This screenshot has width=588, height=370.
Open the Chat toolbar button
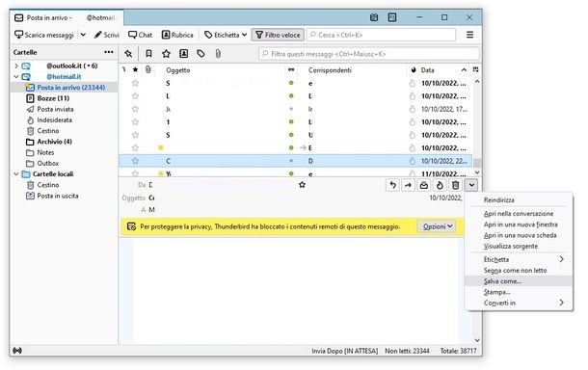[140, 35]
